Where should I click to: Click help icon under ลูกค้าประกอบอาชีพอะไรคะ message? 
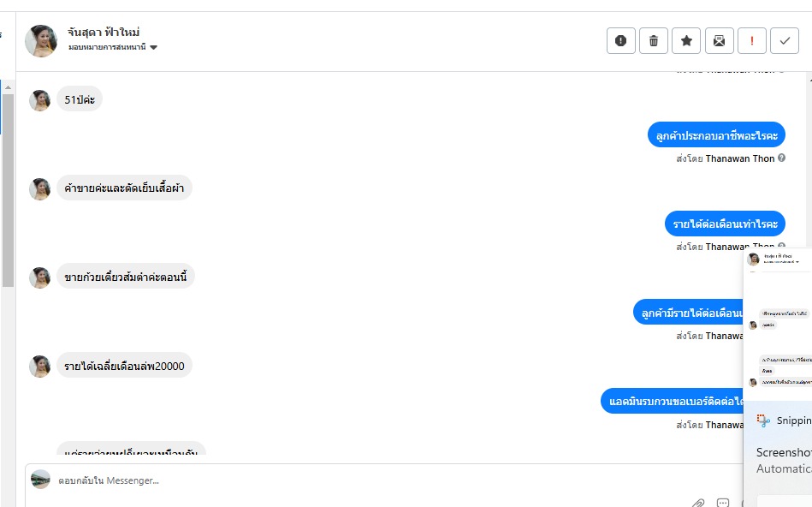781,158
